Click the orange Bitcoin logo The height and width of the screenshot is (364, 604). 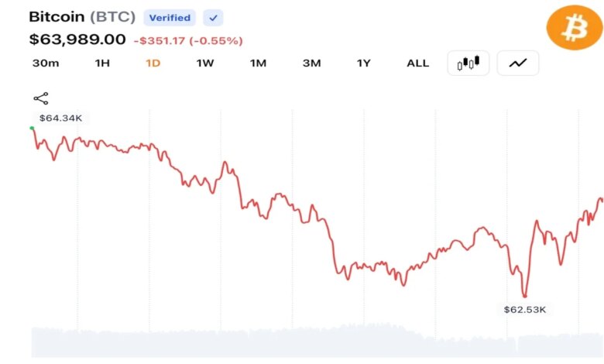click(x=575, y=28)
